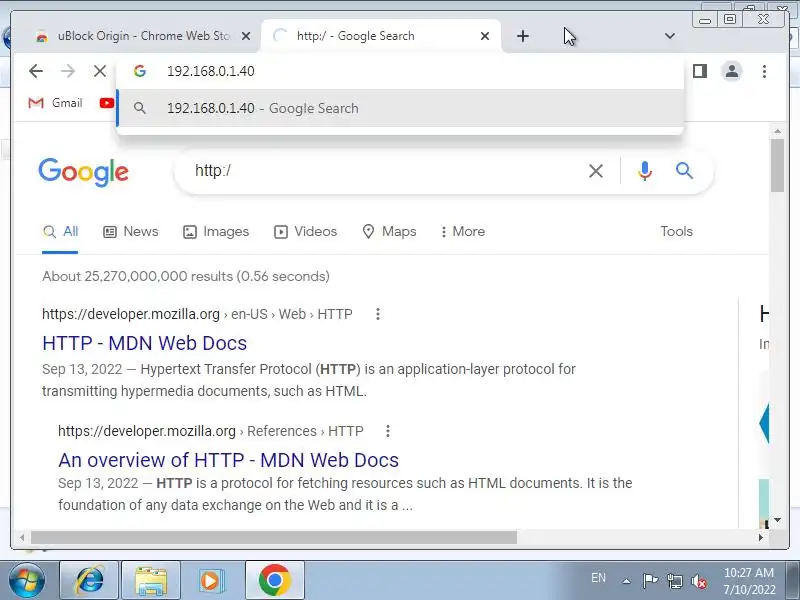
Task: Select the All results tab
Action: [60, 232]
